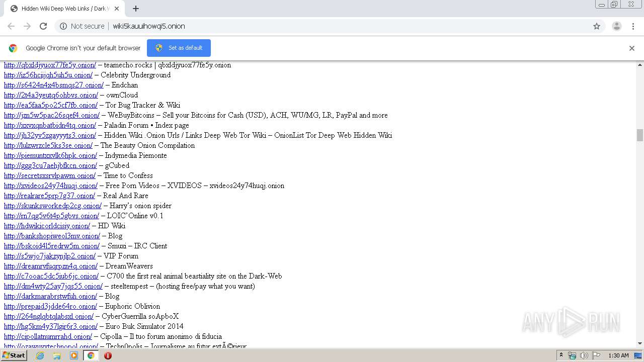Open the Paladin Forum onion link
The image size is (644, 362).
coord(50,125)
